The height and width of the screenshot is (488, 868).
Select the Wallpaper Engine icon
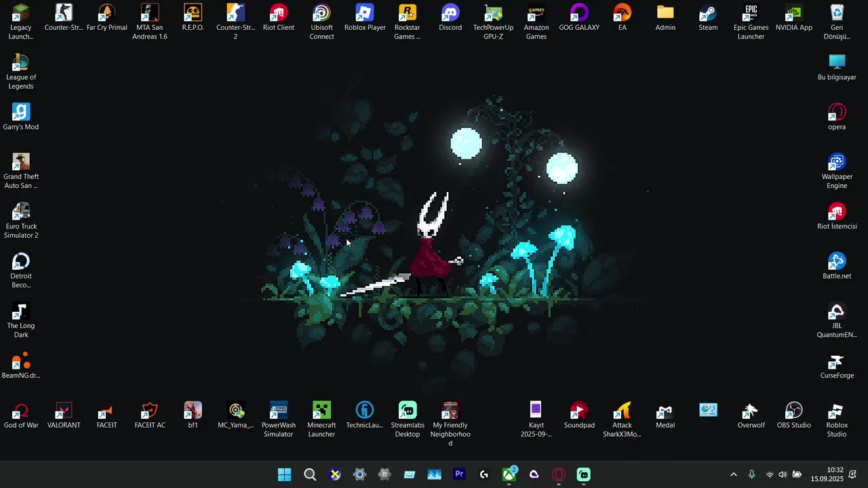point(837,171)
